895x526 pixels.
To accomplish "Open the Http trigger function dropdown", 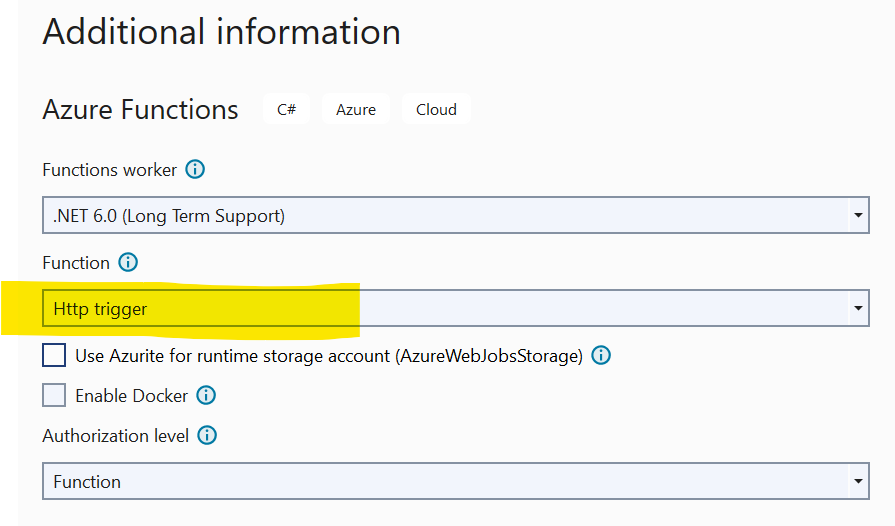I will [x=440, y=309].
